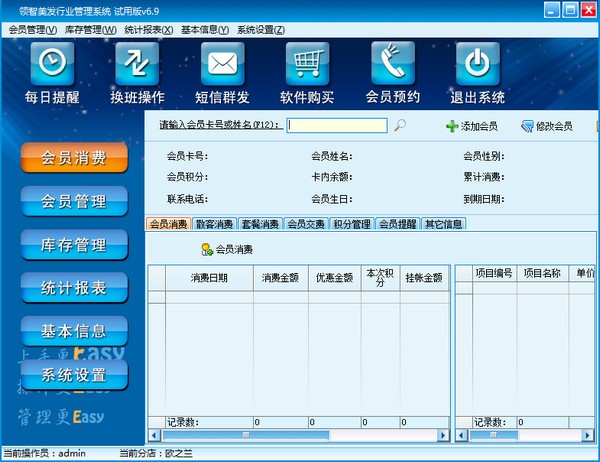Image resolution: width=600 pixels, height=462 pixels.
Task: Click the 当前操作员：admin status text
Action: point(44,454)
